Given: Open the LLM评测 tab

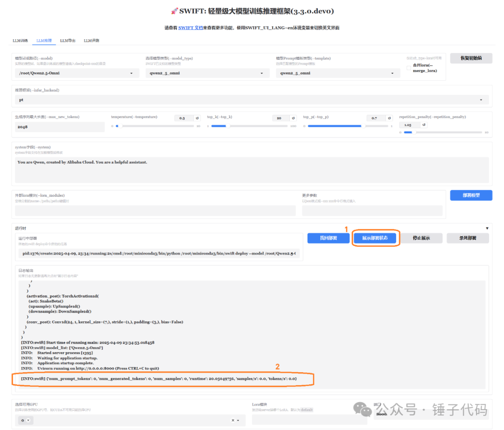Looking at the screenshot, I should pyautogui.click(x=91, y=41).
